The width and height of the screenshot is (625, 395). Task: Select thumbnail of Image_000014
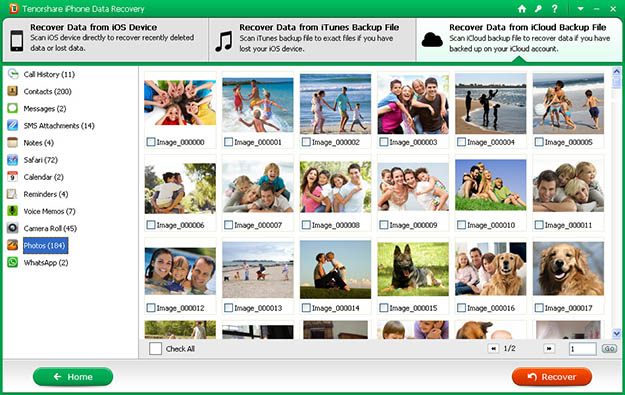(335, 269)
